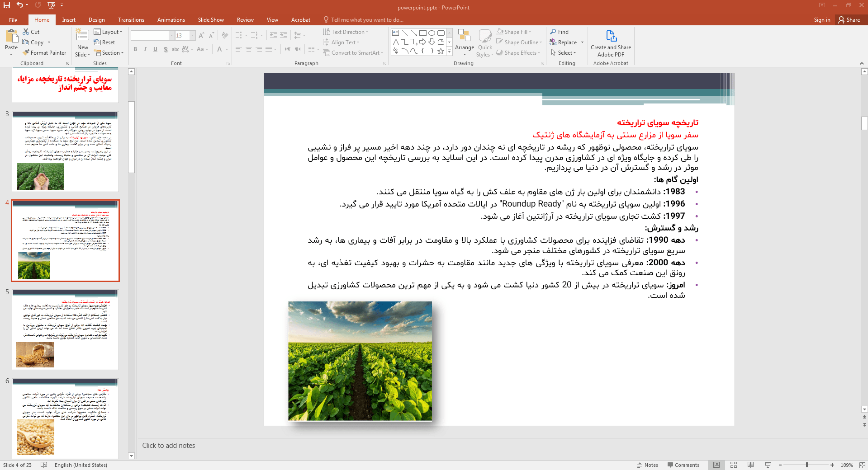Select slide 5 thumbnail
Screen dimensions: 868x470
[x=65, y=329]
